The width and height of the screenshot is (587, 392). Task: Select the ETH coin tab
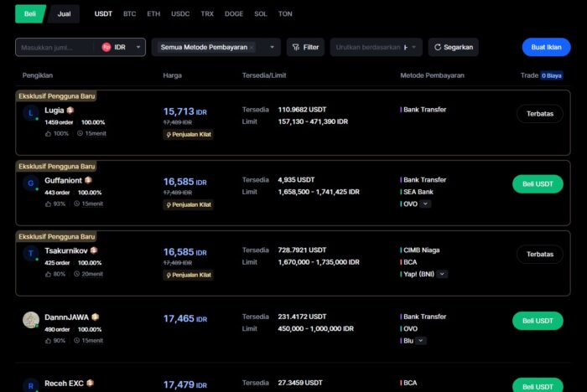pos(153,14)
